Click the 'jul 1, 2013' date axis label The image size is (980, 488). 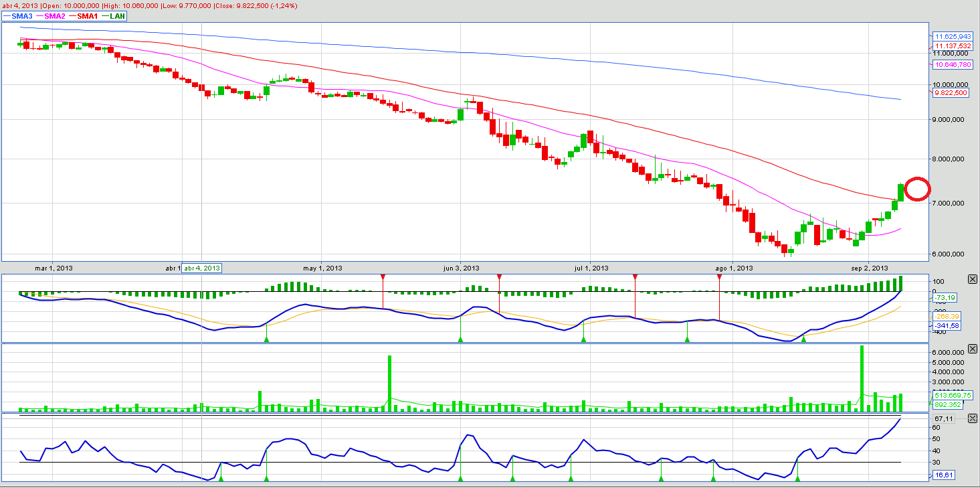tap(591, 268)
